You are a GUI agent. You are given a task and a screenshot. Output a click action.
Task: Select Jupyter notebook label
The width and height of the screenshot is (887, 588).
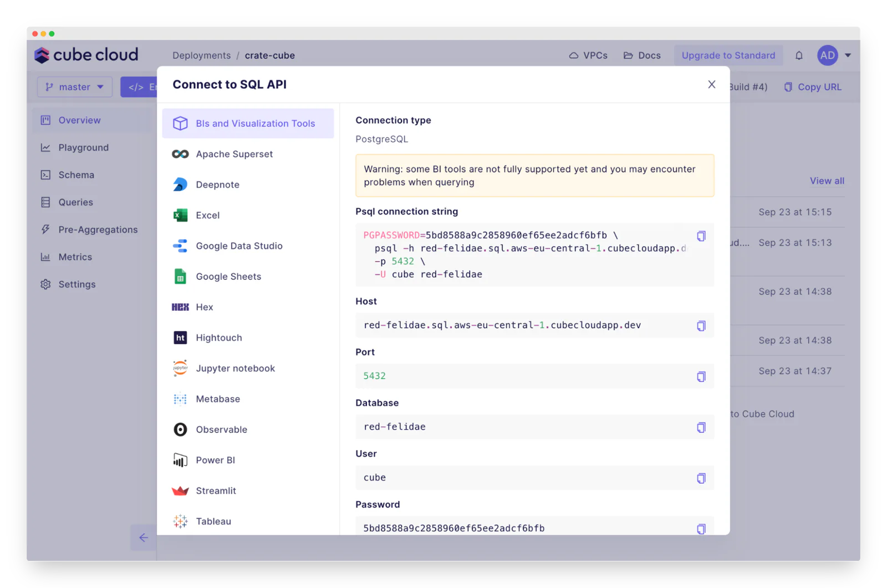[236, 368]
